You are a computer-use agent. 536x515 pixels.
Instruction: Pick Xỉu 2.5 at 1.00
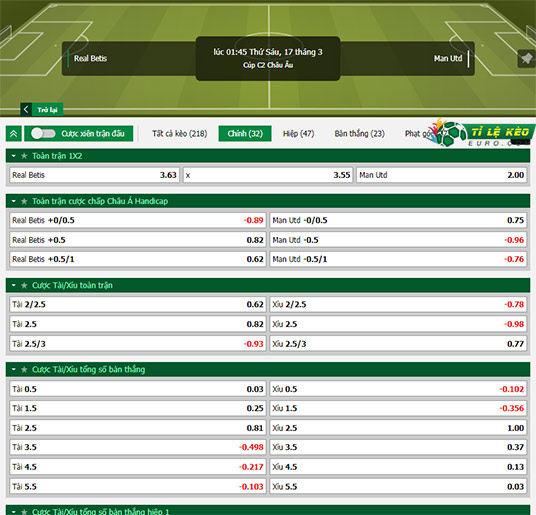click(x=398, y=428)
